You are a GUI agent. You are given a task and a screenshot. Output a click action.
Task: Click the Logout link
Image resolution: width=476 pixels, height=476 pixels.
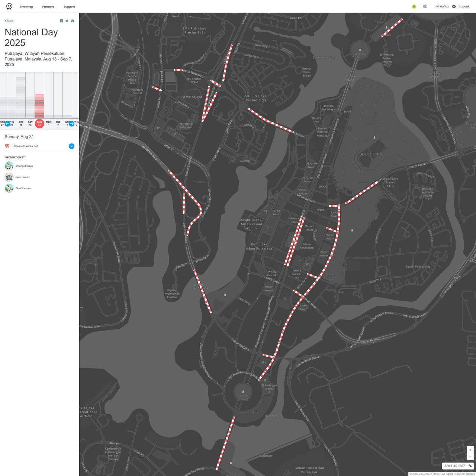(464, 6)
